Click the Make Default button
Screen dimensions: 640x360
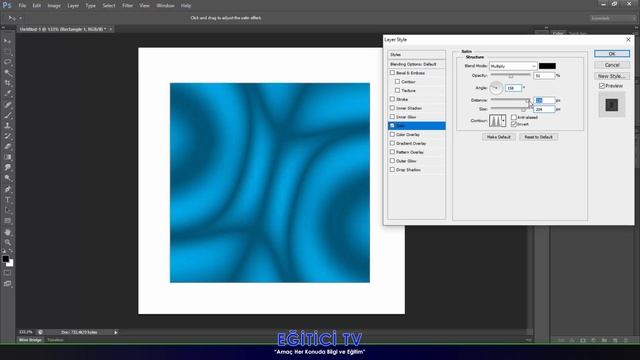point(498,137)
